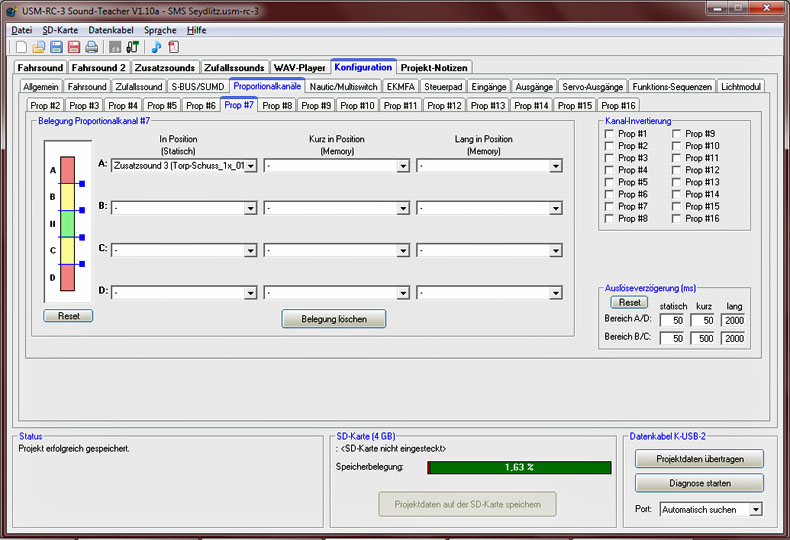The width and height of the screenshot is (790, 540).
Task: Open the Port Automatisch suchen dropdown
Action: pos(755,509)
